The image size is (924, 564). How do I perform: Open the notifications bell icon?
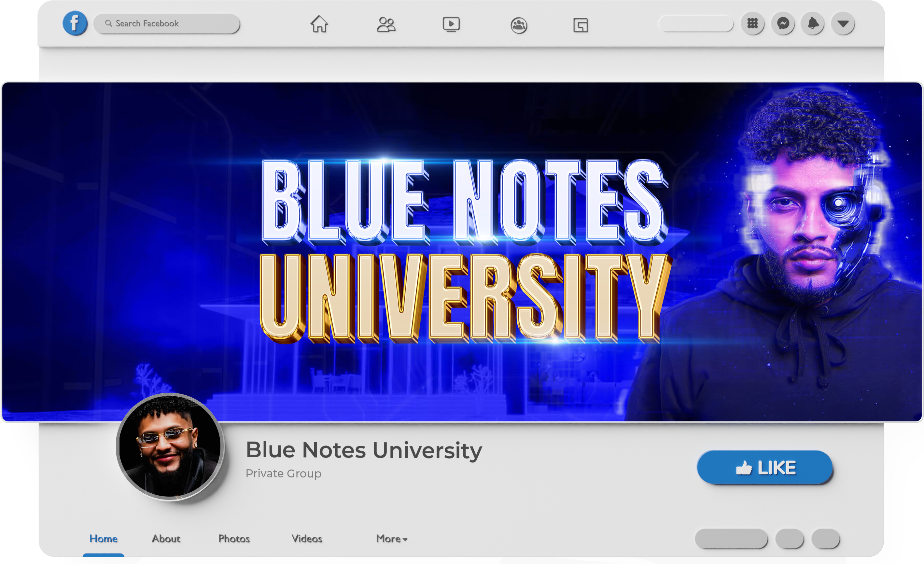point(813,24)
